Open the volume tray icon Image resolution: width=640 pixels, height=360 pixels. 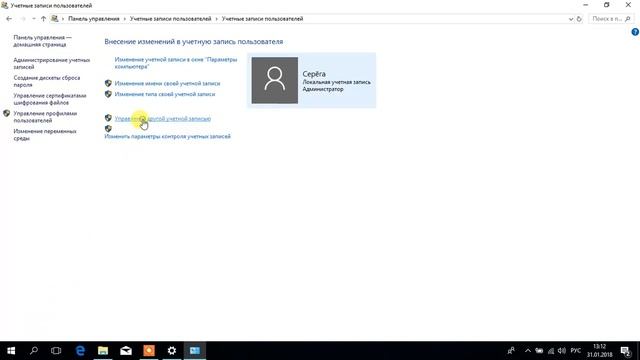point(562,351)
